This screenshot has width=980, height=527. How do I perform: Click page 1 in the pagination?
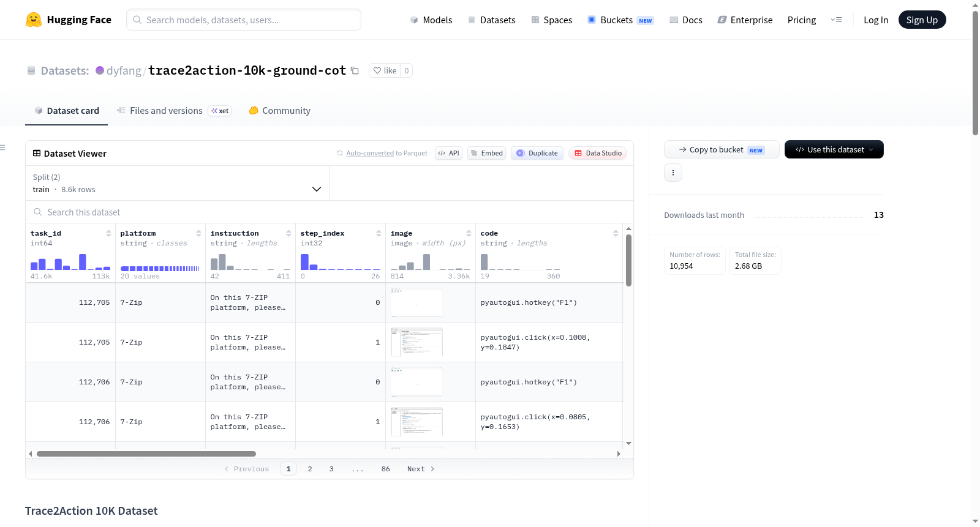click(288, 469)
